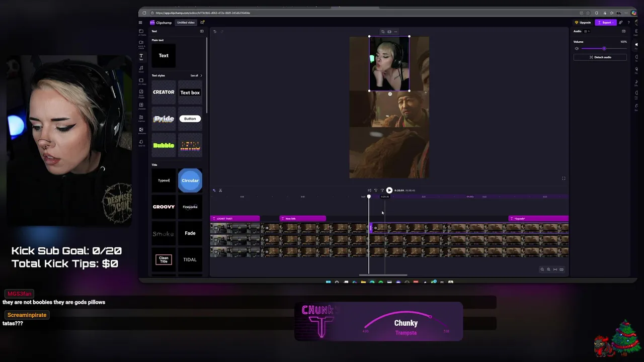The width and height of the screenshot is (644, 362).
Task: Choose the Button text style
Action: click(x=190, y=119)
